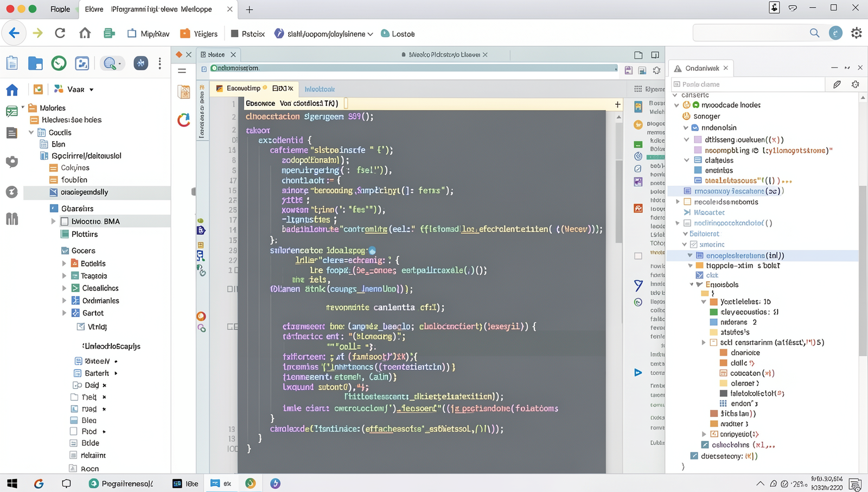The width and height of the screenshot is (868, 492).
Task: Click the gear icon in Ondaniwek panel search row
Action: point(856,84)
